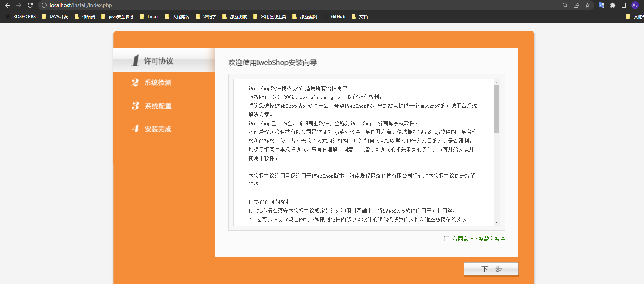
Task: Open the 文档 bookmark folder
Action: [360, 16]
